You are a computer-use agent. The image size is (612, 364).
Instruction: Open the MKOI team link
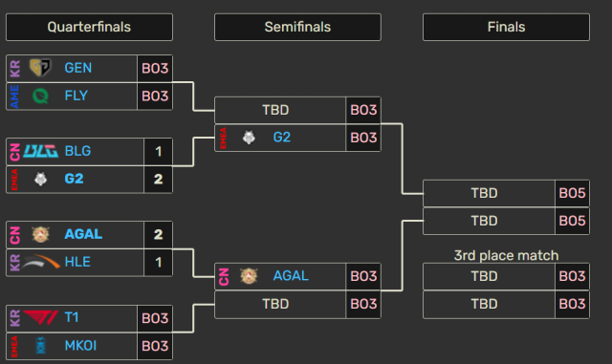(80, 346)
